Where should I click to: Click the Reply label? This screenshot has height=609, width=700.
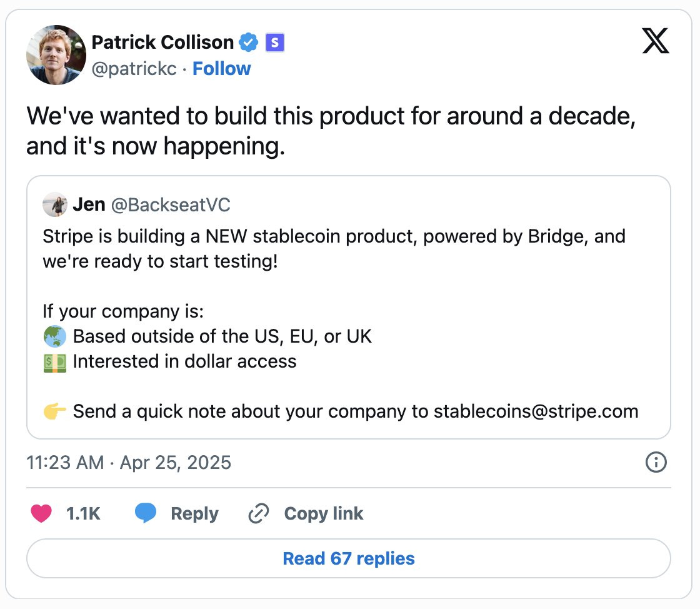(x=194, y=513)
